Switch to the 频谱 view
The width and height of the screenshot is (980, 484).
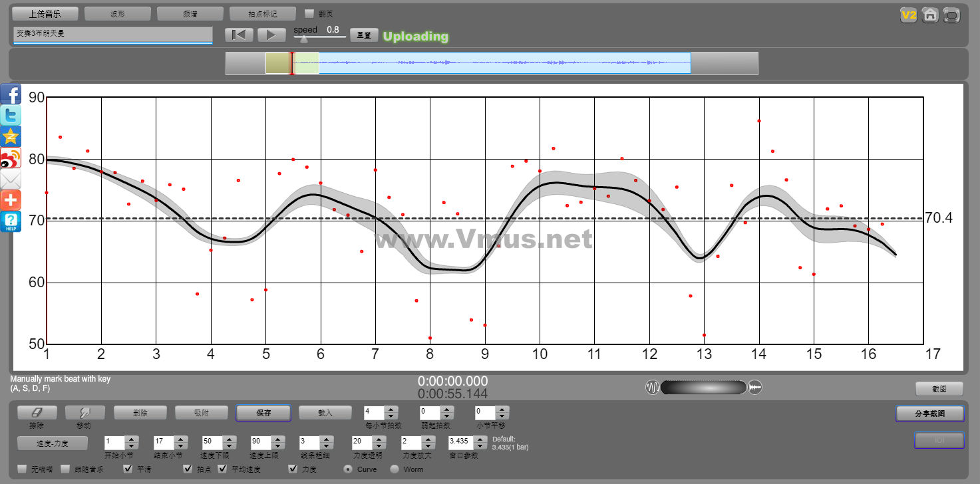pos(190,14)
